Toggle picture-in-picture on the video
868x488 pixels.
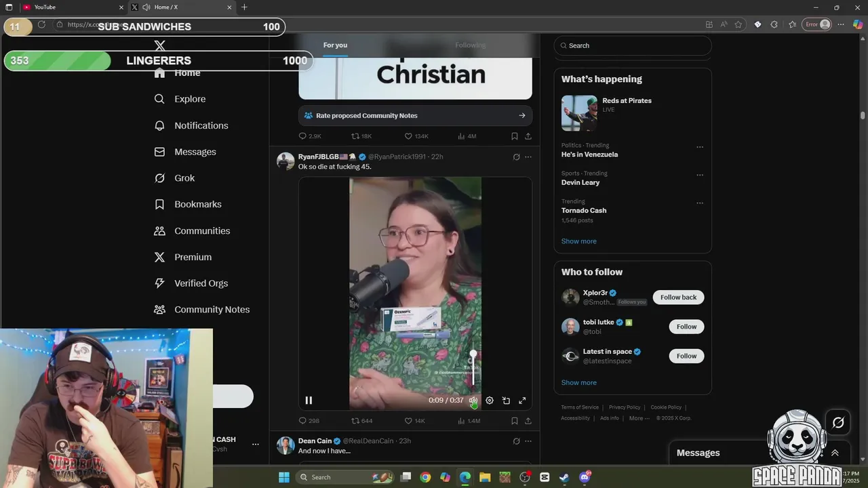click(506, 401)
